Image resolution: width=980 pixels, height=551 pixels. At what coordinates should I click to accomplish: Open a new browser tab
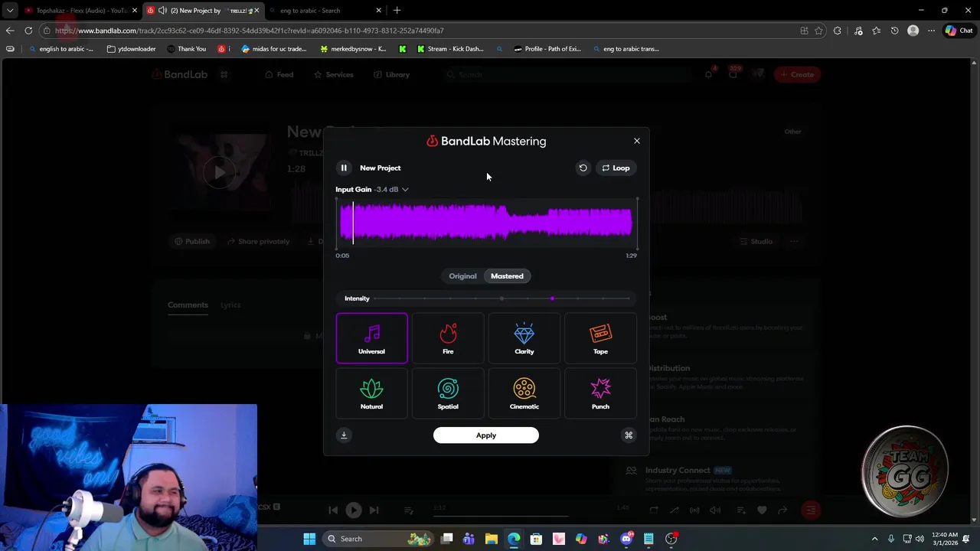point(397,11)
